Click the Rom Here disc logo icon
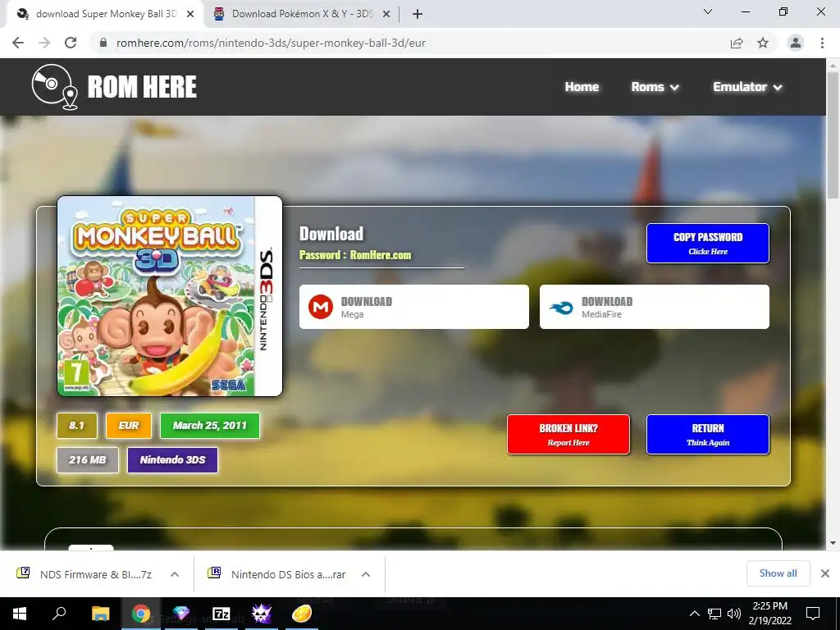This screenshot has height=630, width=840. [55, 87]
